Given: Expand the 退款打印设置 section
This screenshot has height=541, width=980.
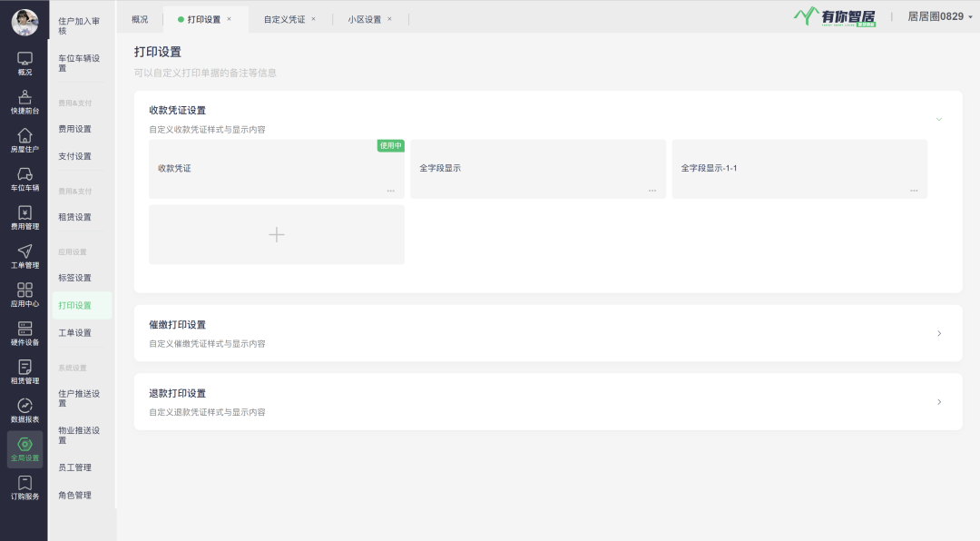Looking at the screenshot, I should point(939,401).
